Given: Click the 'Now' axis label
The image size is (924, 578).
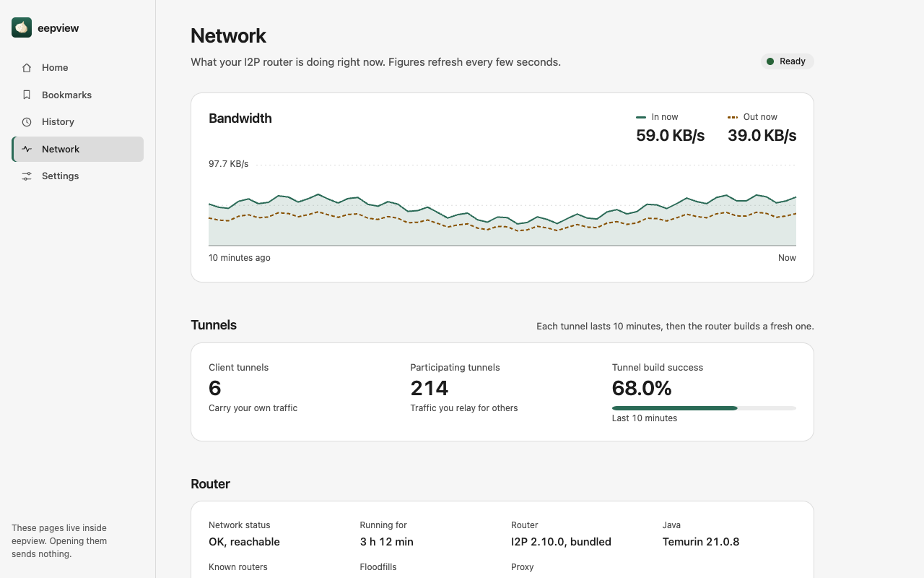Looking at the screenshot, I should pyautogui.click(x=787, y=258).
